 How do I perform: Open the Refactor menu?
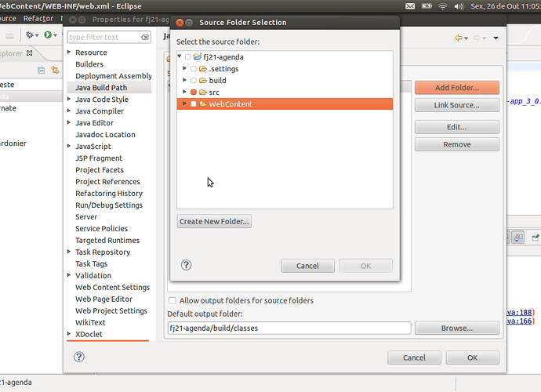(x=38, y=18)
